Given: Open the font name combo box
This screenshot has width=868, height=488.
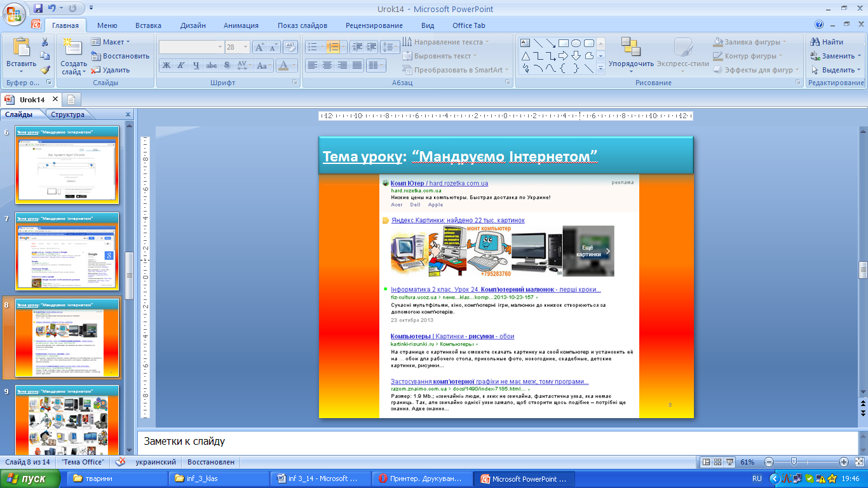Looking at the screenshot, I should [191, 47].
